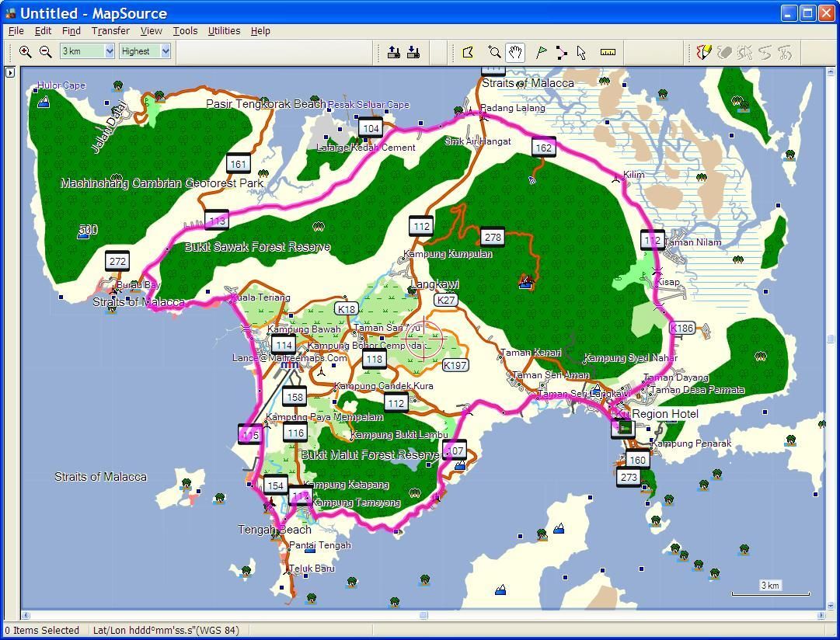840x640 pixels.
Task: Click the road 162 shield marker
Action: (544, 148)
